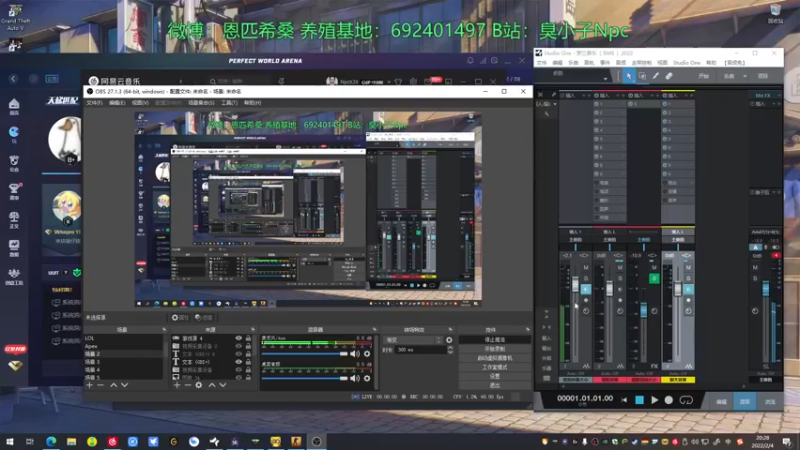Image resolution: width=800 pixels, height=450 pixels.
Task: Open dropdown at left of Studio One toolbar
Action: click(x=605, y=79)
